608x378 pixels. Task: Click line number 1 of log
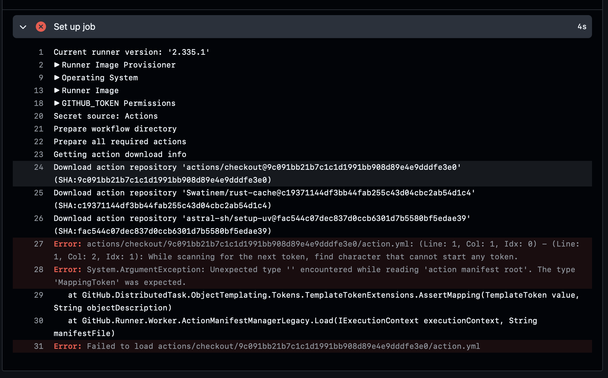[41, 52]
